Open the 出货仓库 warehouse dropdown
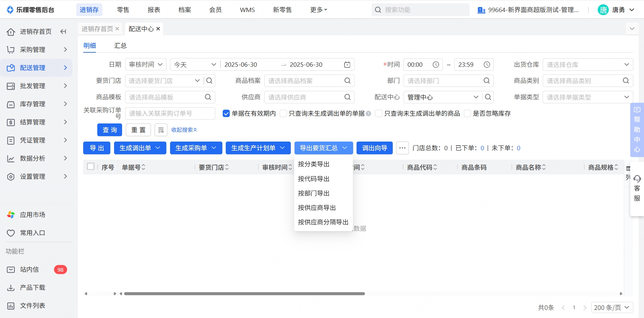The height and width of the screenshot is (318, 644). coord(588,65)
